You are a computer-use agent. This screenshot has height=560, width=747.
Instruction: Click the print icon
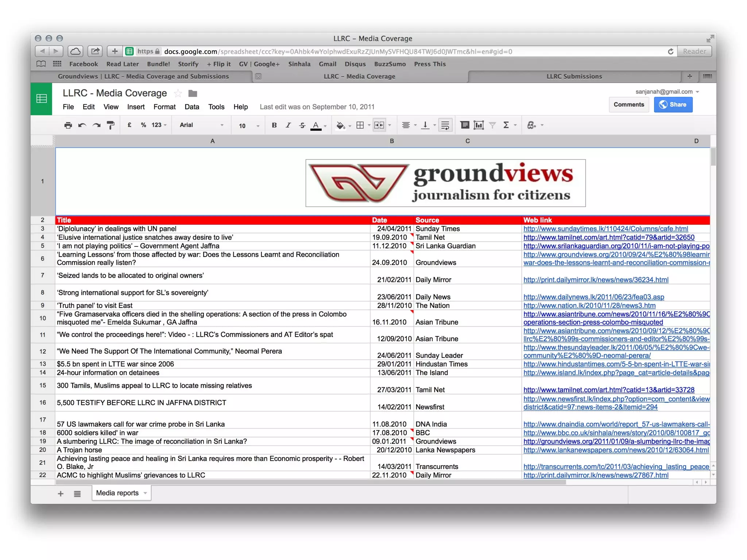(x=68, y=125)
